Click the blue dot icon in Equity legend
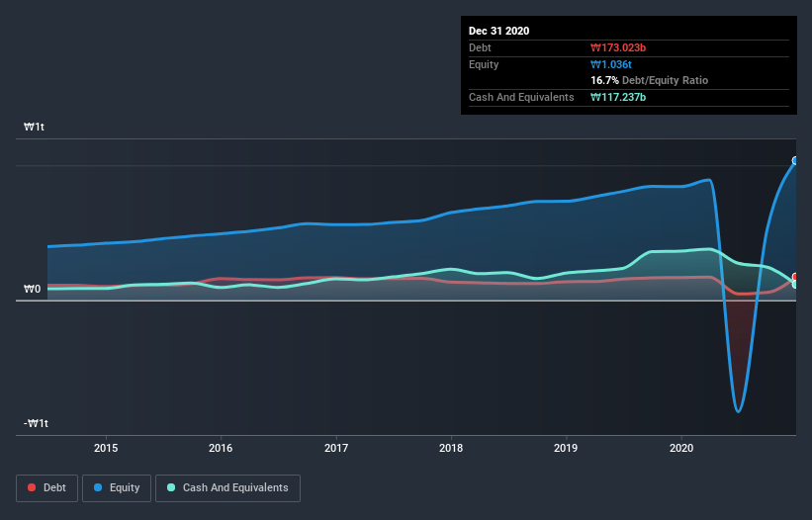 [99, 487]
